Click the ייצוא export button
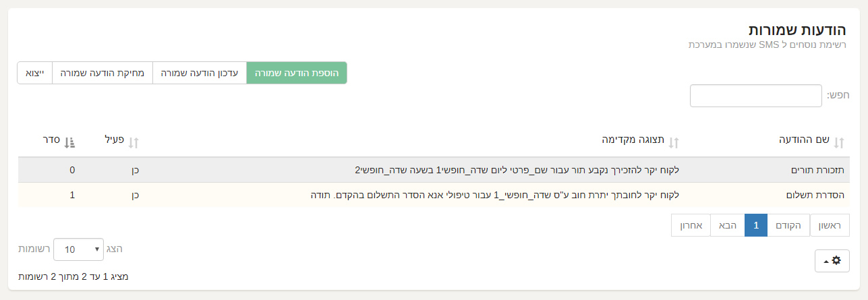Screen dimensions: 868x300 click(35, 73)
